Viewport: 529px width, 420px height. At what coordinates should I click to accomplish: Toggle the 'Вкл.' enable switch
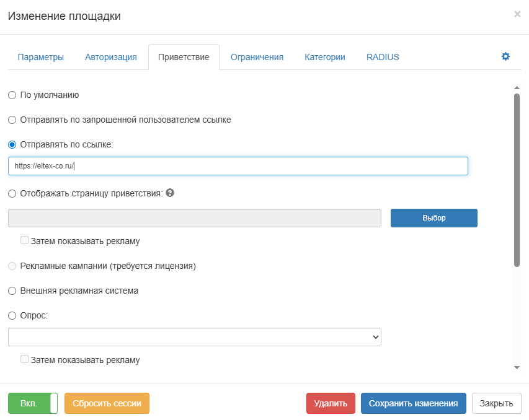(33, 403)
